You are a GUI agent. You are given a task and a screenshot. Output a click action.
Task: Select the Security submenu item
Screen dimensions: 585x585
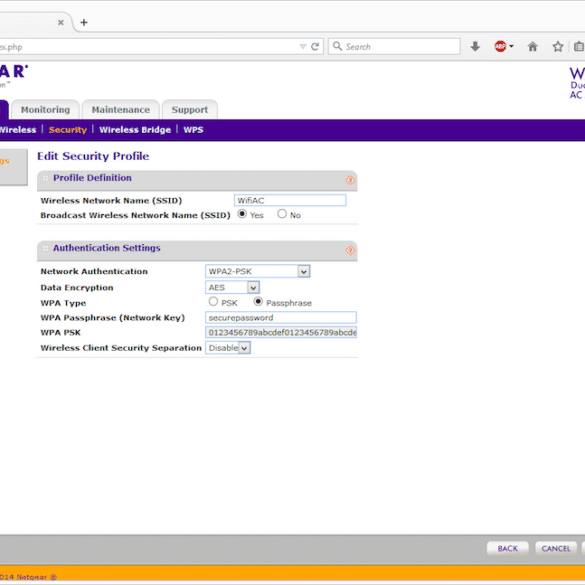(x=68, y=130)
